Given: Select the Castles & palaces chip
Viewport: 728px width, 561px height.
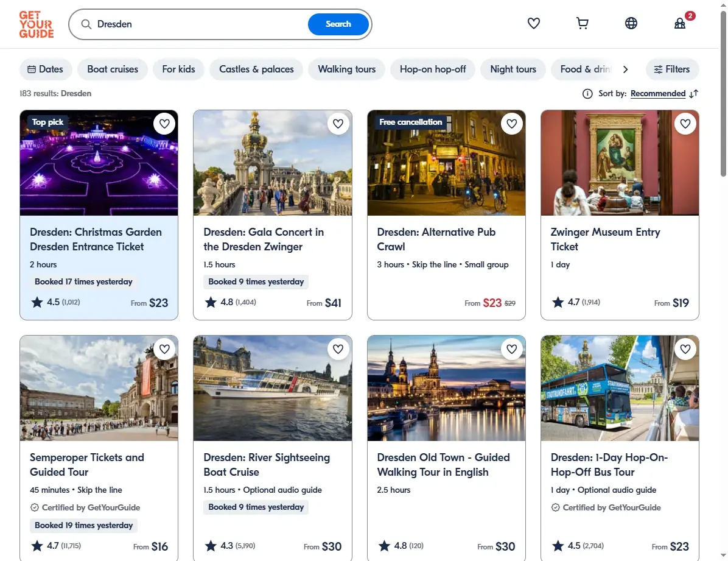Looking at the screenshot, I should coord(256,69).
